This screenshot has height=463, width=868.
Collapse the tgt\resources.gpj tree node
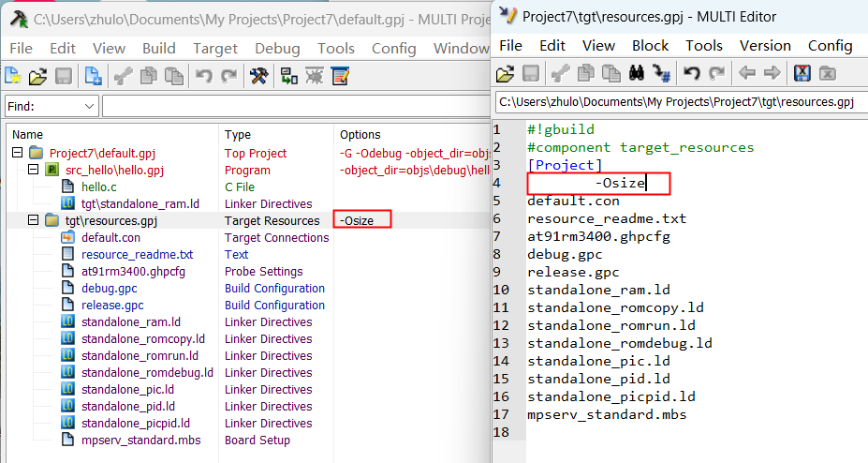tap(33, 220)
